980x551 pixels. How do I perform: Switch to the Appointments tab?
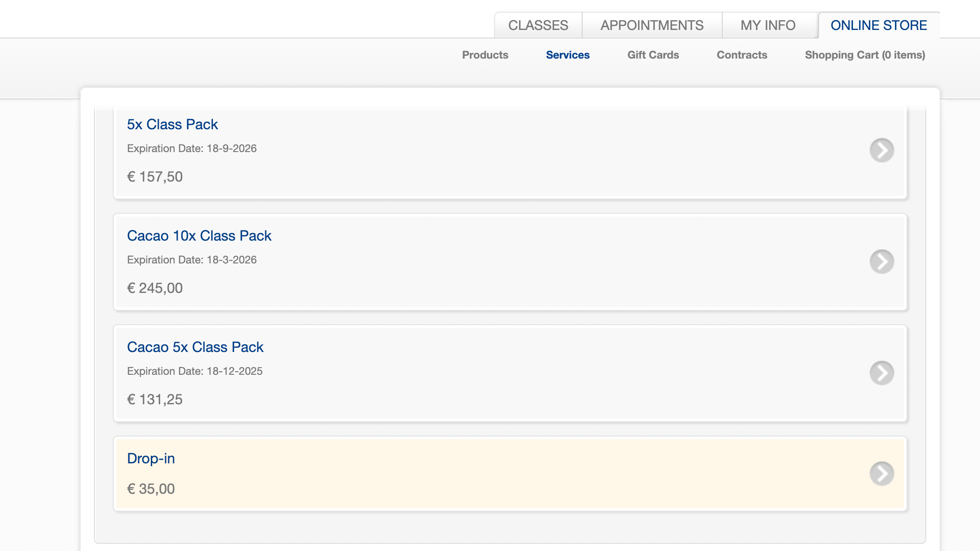coord(652,25)
